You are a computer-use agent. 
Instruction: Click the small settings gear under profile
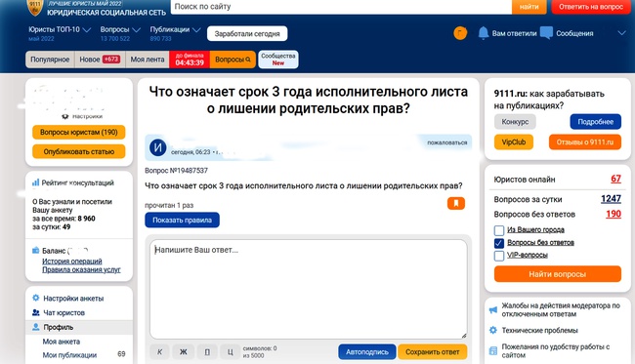(x=65, y=116)
